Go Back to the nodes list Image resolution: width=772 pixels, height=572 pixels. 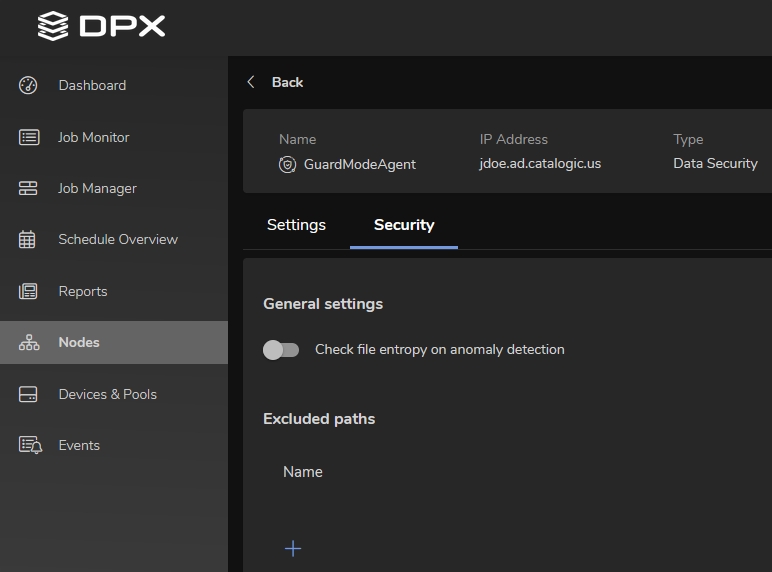click(x=287, y=82)
